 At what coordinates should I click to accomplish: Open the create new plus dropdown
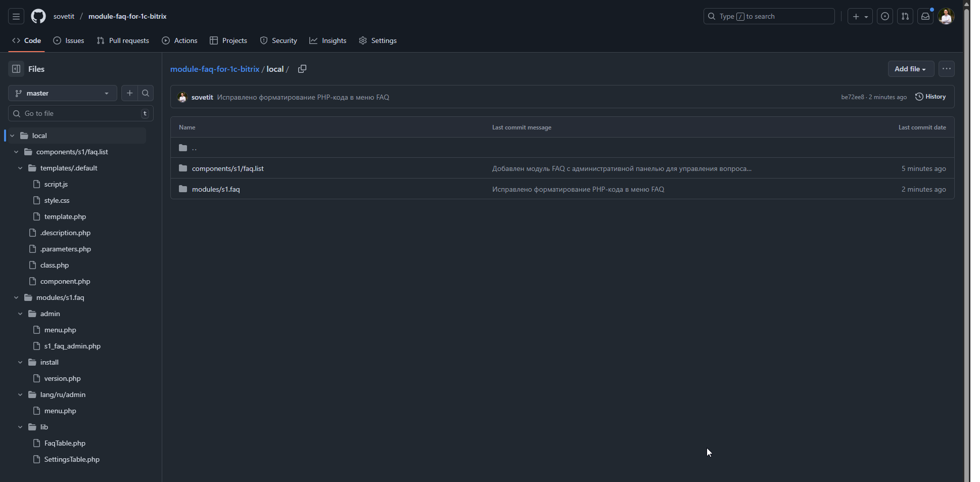(860, 16)
